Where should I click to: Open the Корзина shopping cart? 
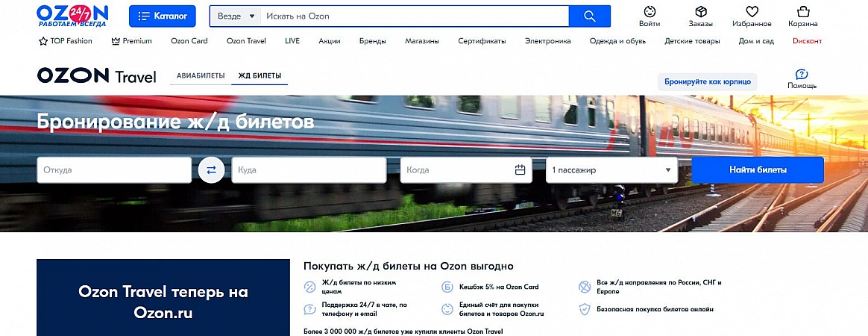(x=802, y=13)
